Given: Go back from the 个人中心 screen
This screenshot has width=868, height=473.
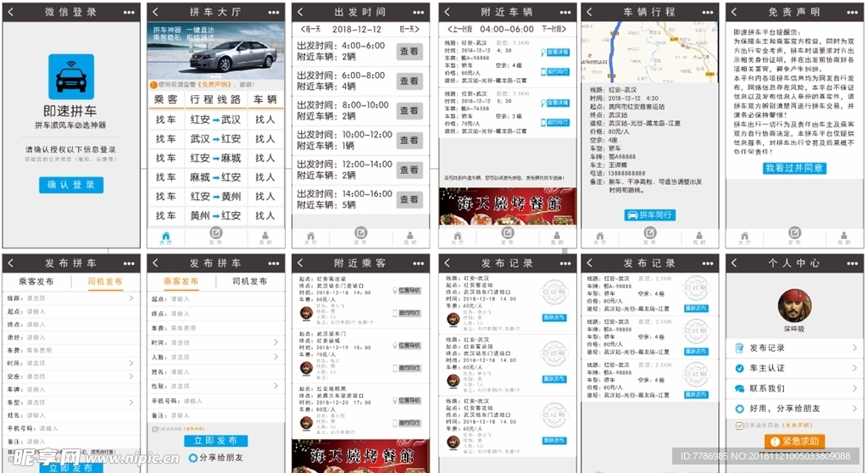Looking at the screenshot, I should click(x=735, y=263).
